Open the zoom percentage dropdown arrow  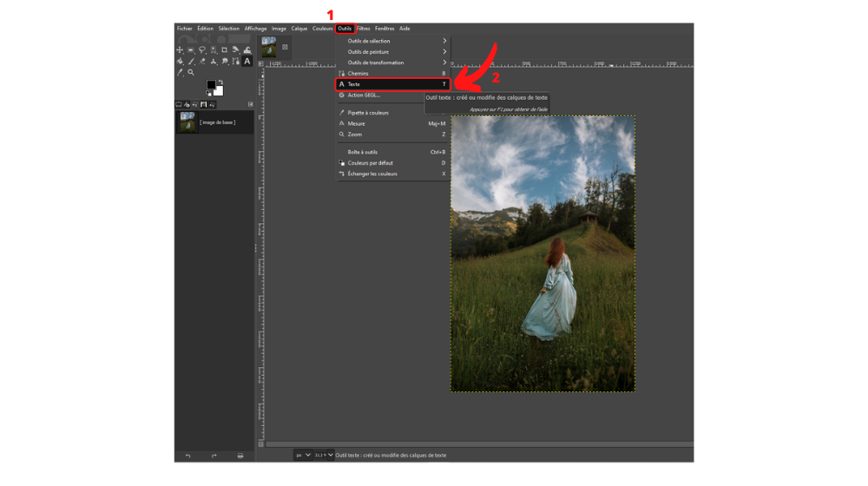tap(331, 455)
